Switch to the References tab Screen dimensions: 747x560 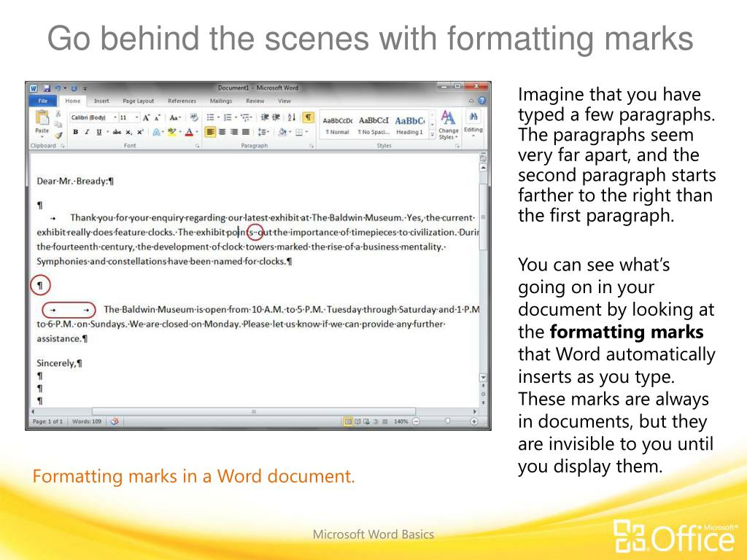pos(182,101)
